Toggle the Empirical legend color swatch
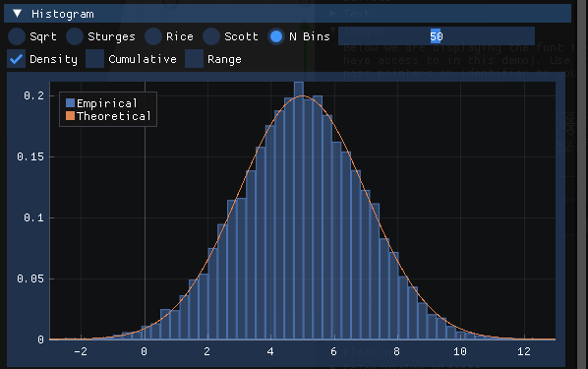 pos(70,103)
